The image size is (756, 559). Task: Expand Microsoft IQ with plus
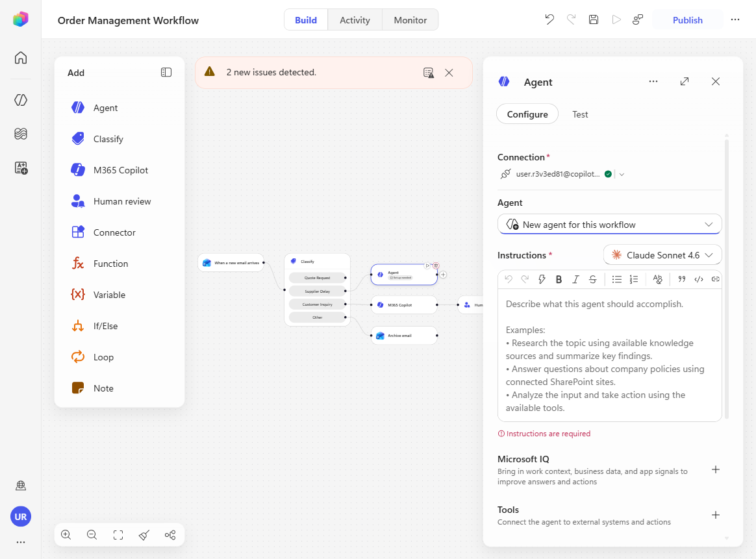716,469
